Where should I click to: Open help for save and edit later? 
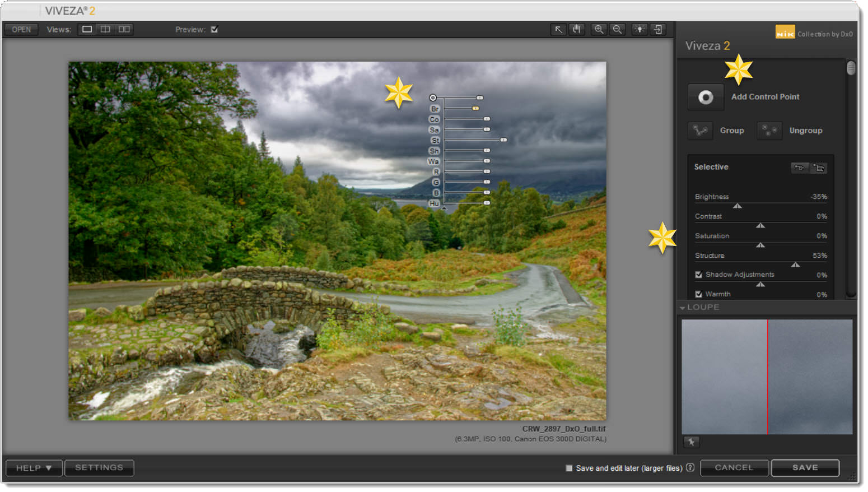pos(690,467)
